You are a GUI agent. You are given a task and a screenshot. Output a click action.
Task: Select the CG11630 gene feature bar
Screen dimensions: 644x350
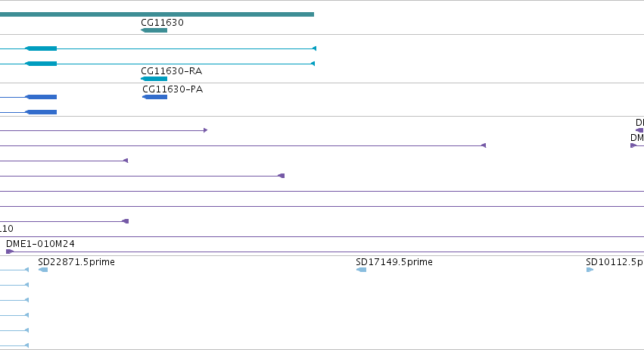point(154,30)
